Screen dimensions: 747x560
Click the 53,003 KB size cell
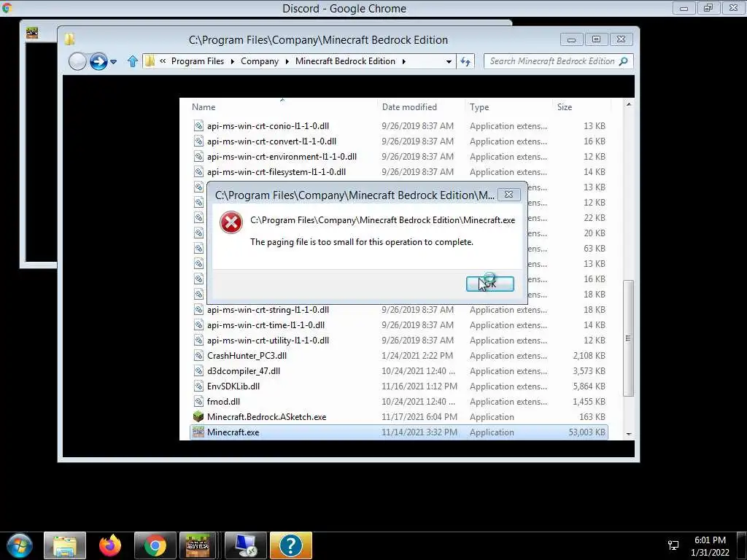pos(587,432)
